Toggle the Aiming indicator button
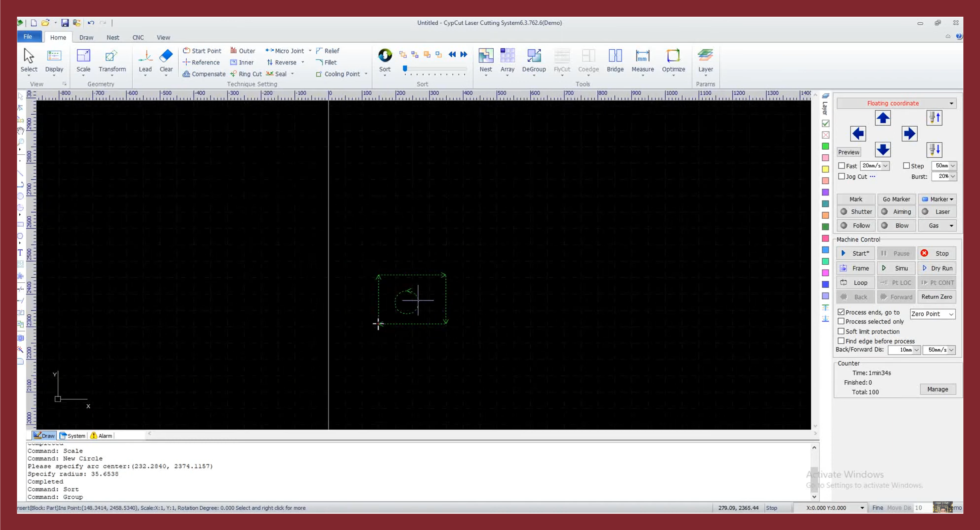The image size is (980, 530). click(x=896, y=212)
